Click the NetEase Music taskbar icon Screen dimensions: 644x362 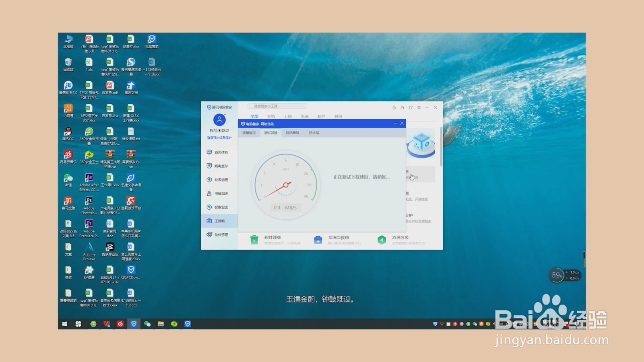tap(120, 324)
